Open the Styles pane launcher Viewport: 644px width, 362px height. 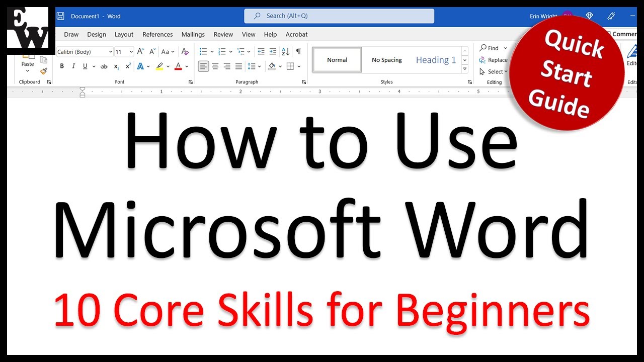click(x=469, y=82)
